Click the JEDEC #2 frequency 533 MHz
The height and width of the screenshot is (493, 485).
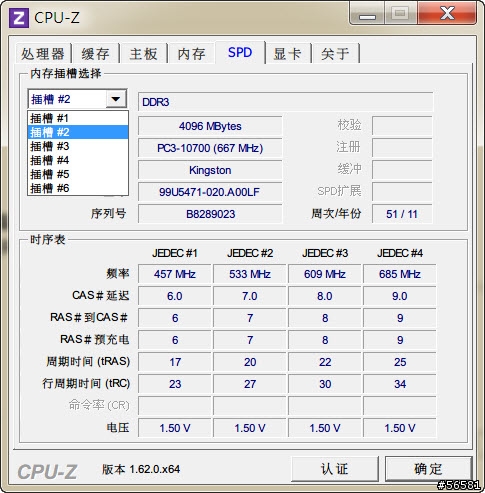click(250, 274)
